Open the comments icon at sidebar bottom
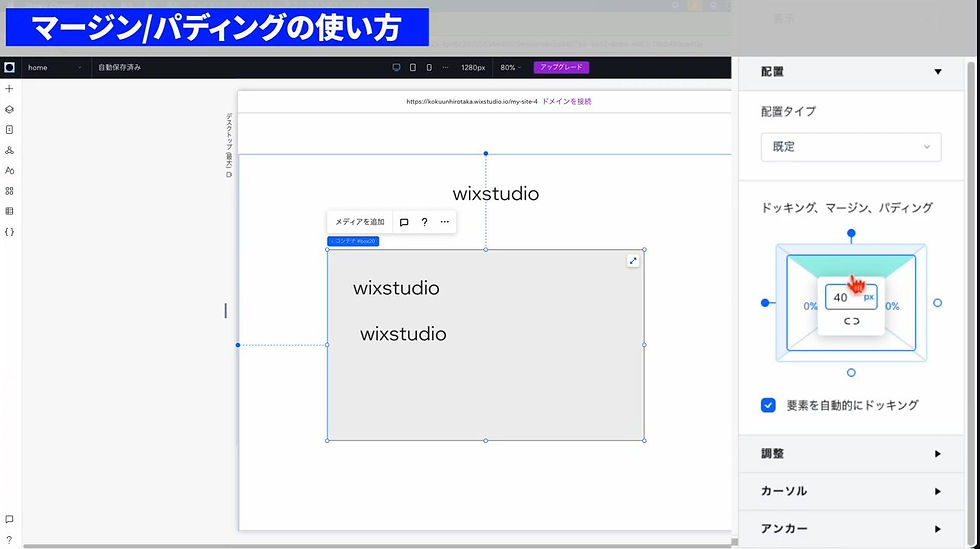 (9, 520)
